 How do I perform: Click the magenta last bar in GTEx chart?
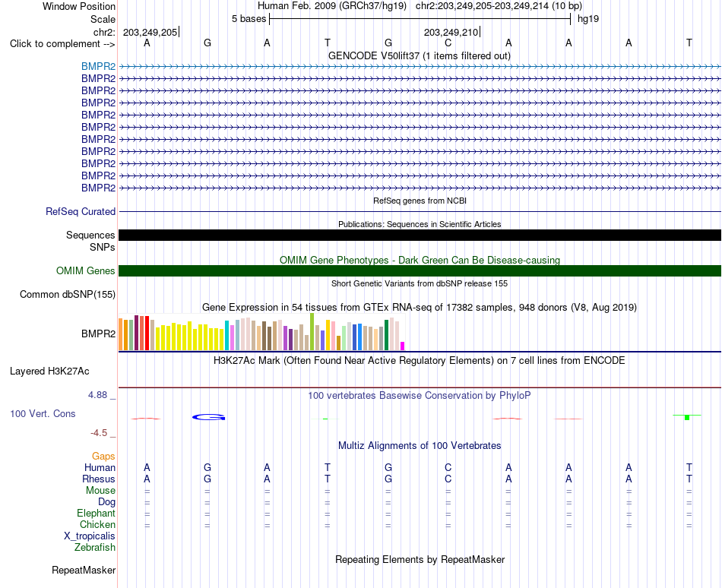(x=403, y=346)
